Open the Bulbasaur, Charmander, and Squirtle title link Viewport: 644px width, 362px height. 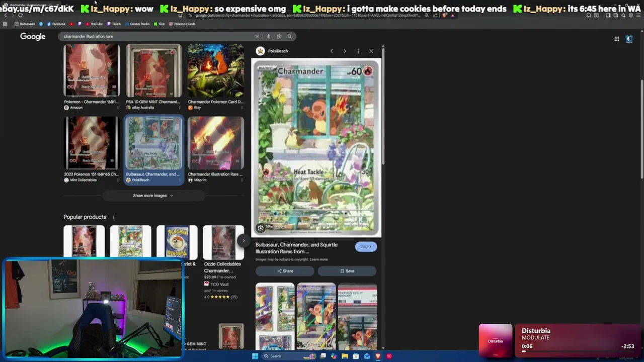[x=296, y=248]
